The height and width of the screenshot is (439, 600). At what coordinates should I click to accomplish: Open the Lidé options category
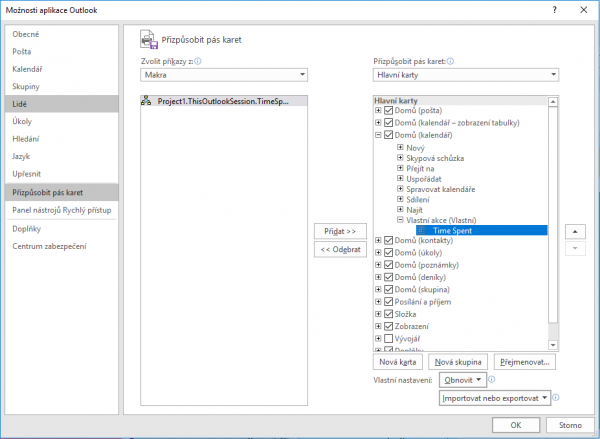pyautogui.click(x=62, y=104)
